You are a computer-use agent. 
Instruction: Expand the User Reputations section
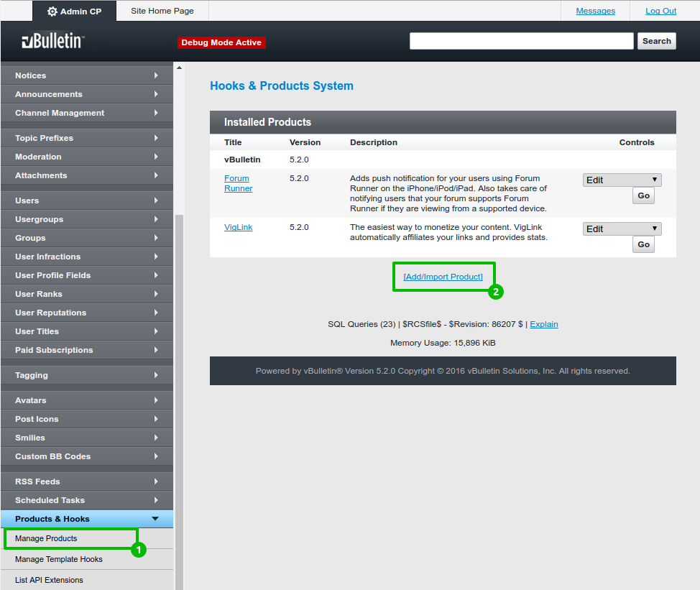tap(87, 313)
